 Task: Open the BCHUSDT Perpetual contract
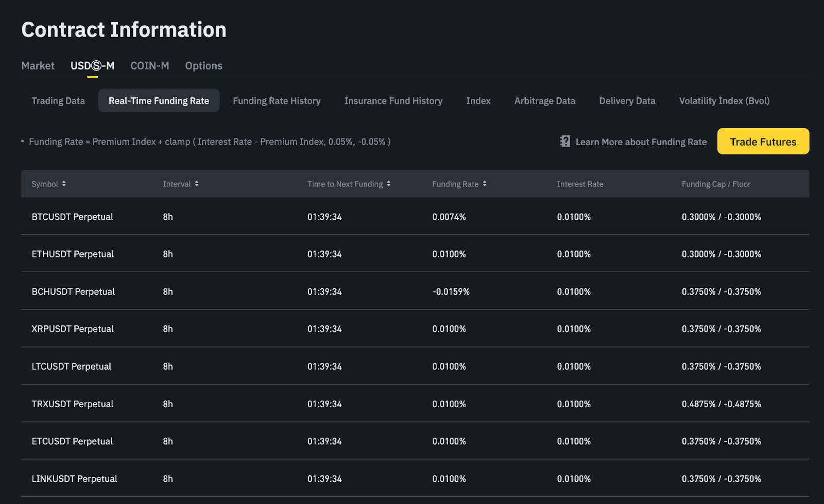(x=73, y=291)
